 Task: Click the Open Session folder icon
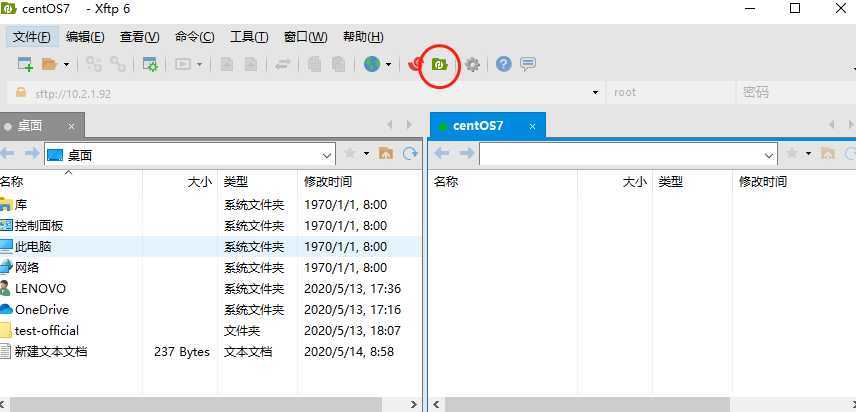50,64
